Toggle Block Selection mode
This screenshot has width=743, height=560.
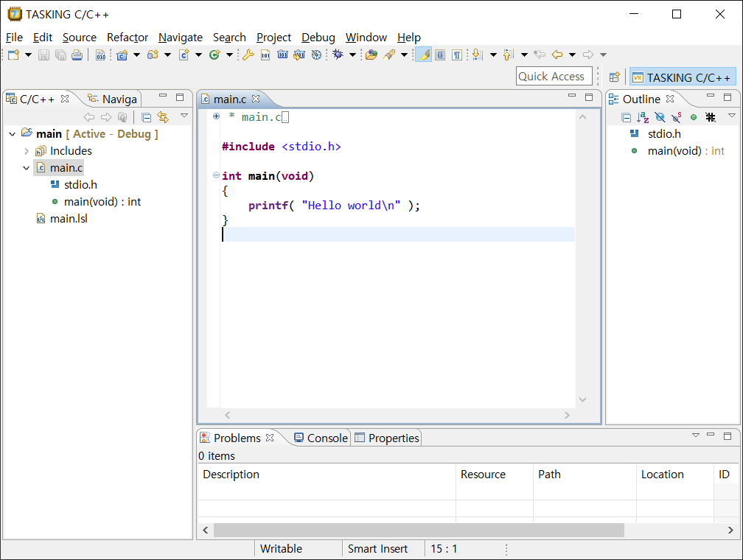point(440,55)
